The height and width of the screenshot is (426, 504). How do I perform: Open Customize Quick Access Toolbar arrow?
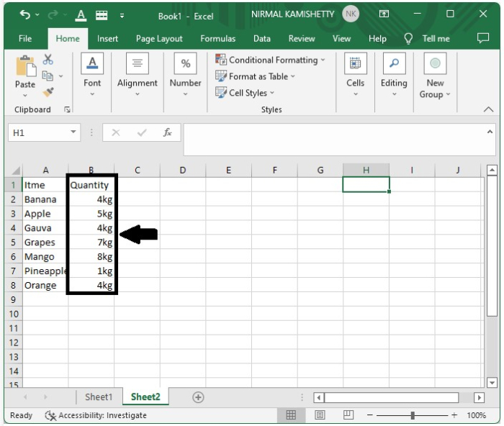click(122, 15)
